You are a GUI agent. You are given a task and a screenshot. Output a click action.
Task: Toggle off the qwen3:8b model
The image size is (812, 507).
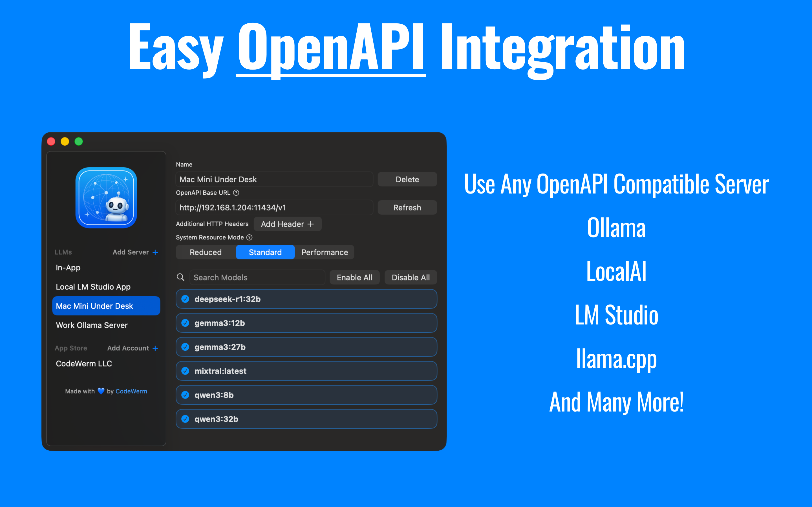[185, 395]
